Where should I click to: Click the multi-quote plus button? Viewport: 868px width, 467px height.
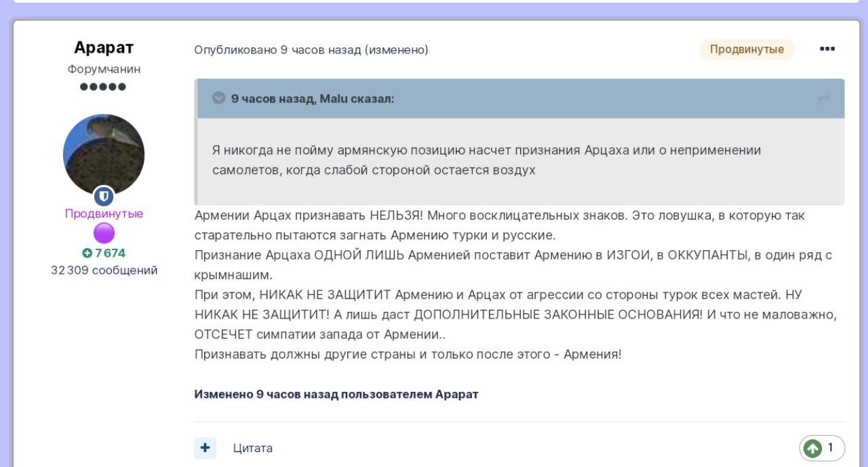[x=205, y=448]
